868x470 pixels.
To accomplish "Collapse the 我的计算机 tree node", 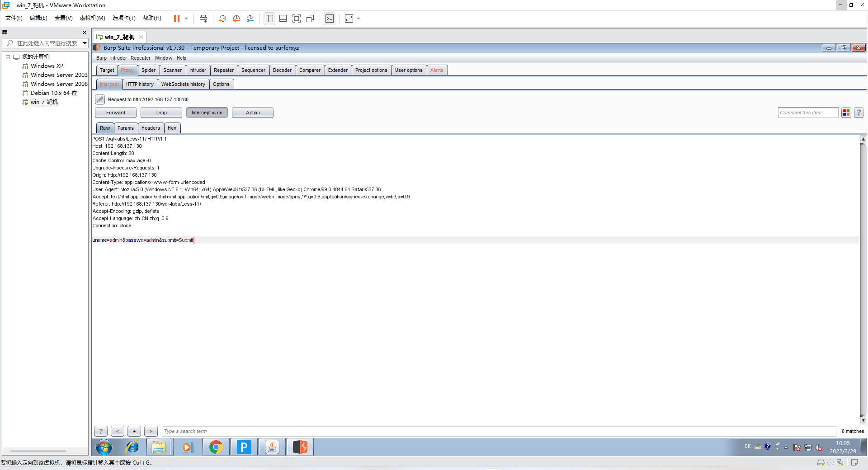I will (x=8, y=57).
